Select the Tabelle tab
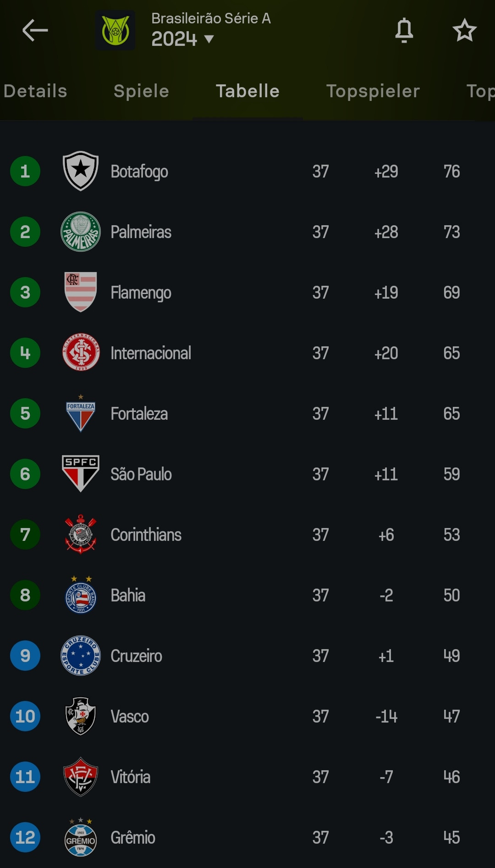This screenshot has width=495, height=868. tap(247, 91)
